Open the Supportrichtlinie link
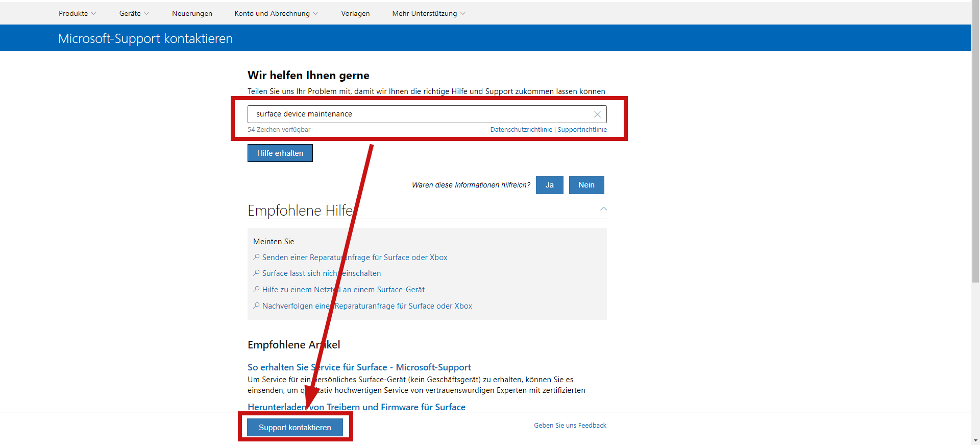This screenshot has width=980, height=445. coord(582,130)
